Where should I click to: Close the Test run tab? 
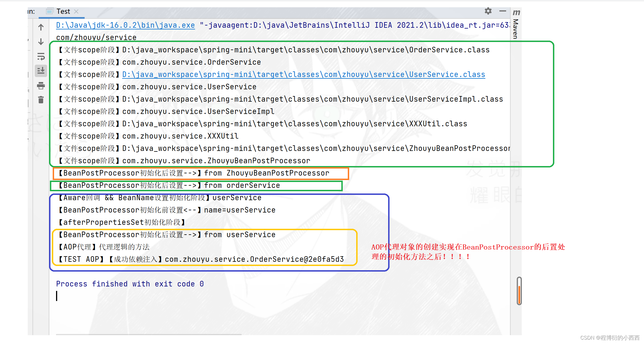76,11
